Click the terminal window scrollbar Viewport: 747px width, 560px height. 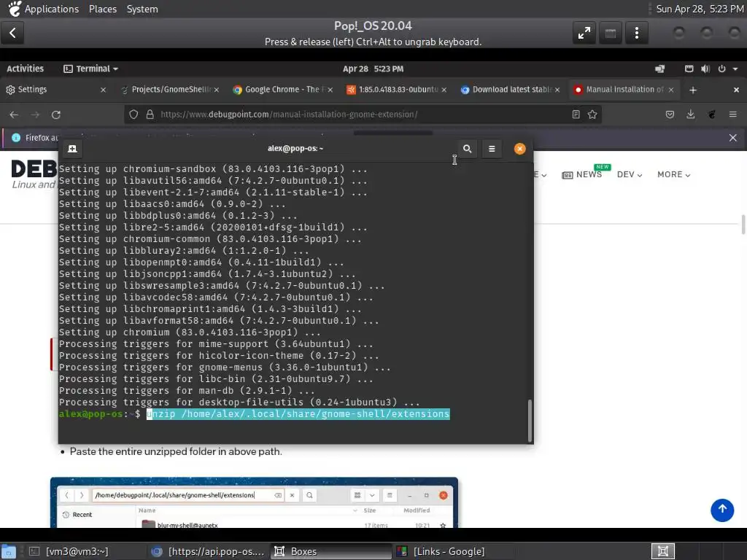(x=530, y=421)
